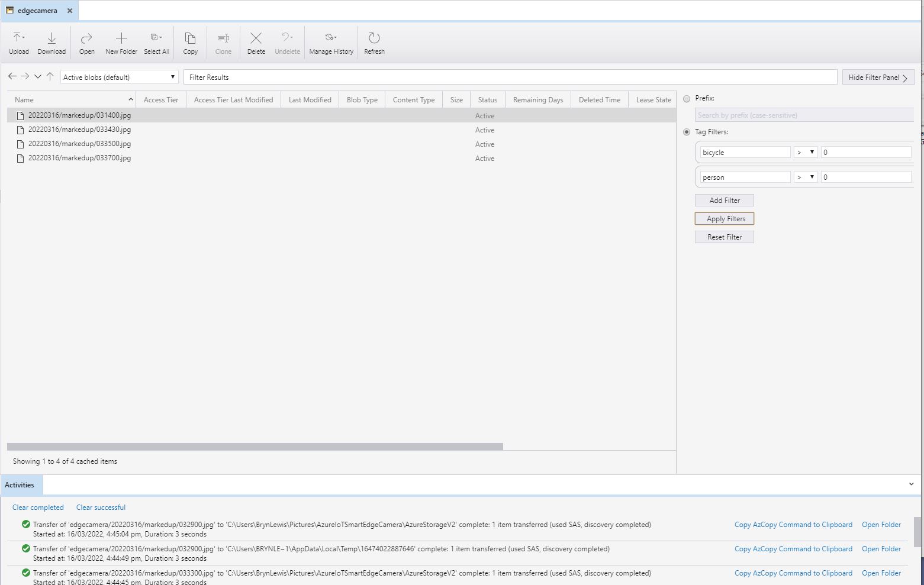Open Manage History in the toolbar

tap(331, 43)
